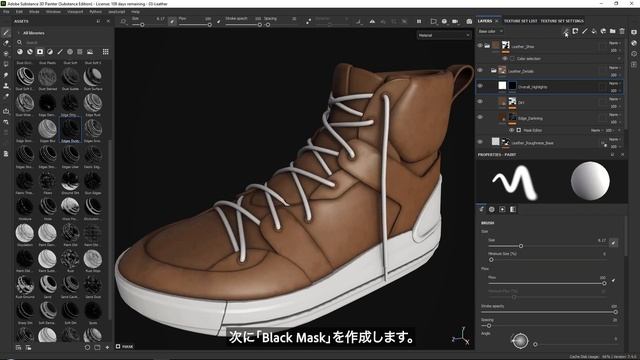Click the Spacing slider in Properties panel
The height and width of the screenshot is (360, 640).
pos(549,326)
